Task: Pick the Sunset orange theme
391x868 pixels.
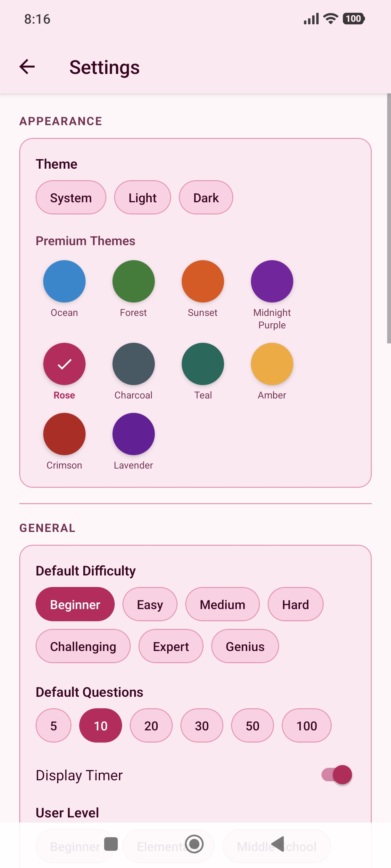Action: [203, 281]
